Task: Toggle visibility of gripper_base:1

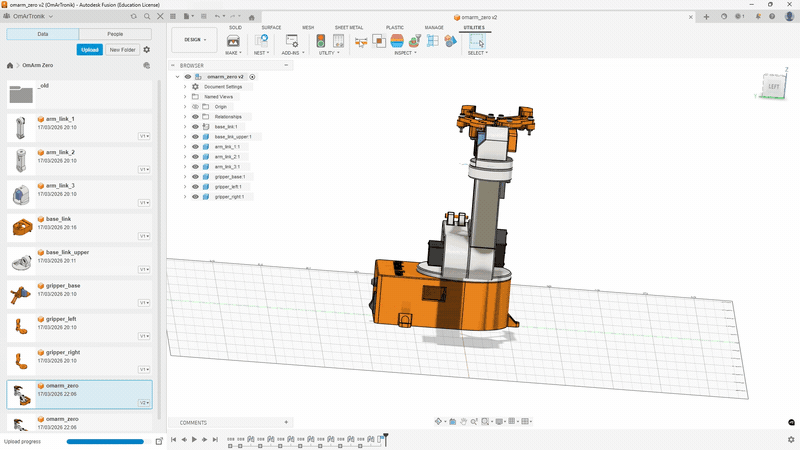Action: 195,177
